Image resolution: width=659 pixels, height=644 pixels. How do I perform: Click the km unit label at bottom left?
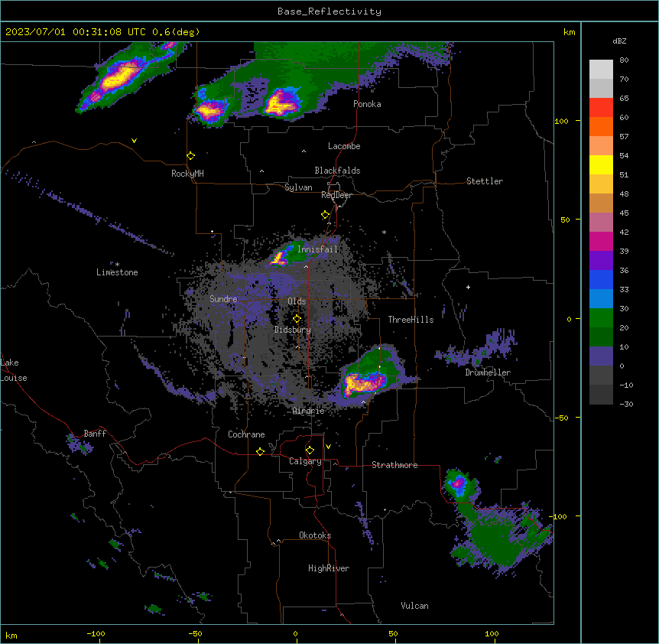tap(11, 635)
